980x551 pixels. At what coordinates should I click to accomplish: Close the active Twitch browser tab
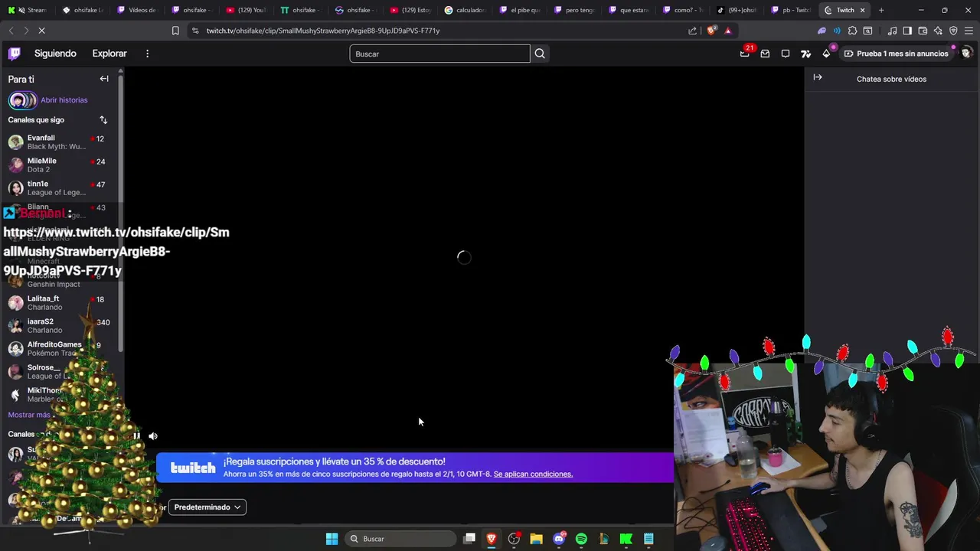(863, 10)
